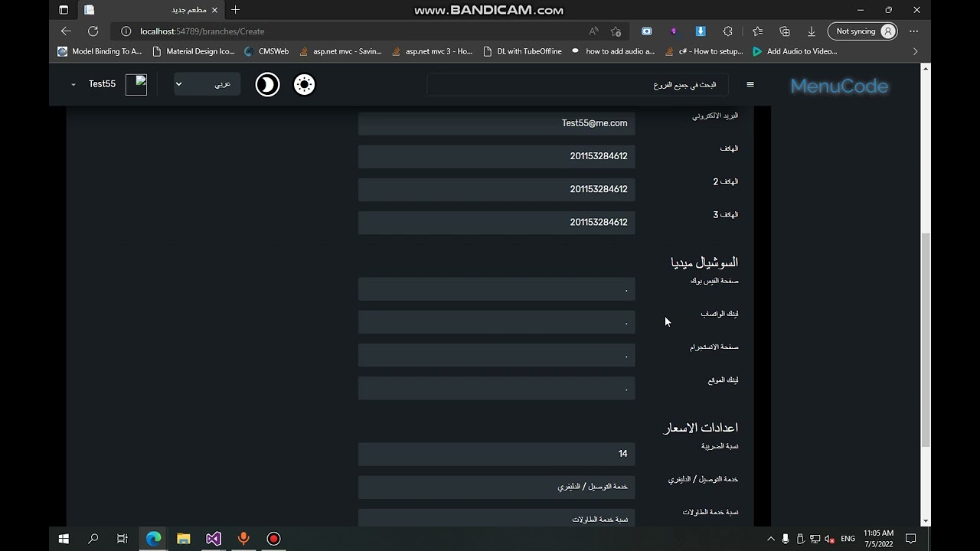Screen dimensions: 980x551
Task: Show hidden system tray icons chevron
Action: tap(771, 539)
